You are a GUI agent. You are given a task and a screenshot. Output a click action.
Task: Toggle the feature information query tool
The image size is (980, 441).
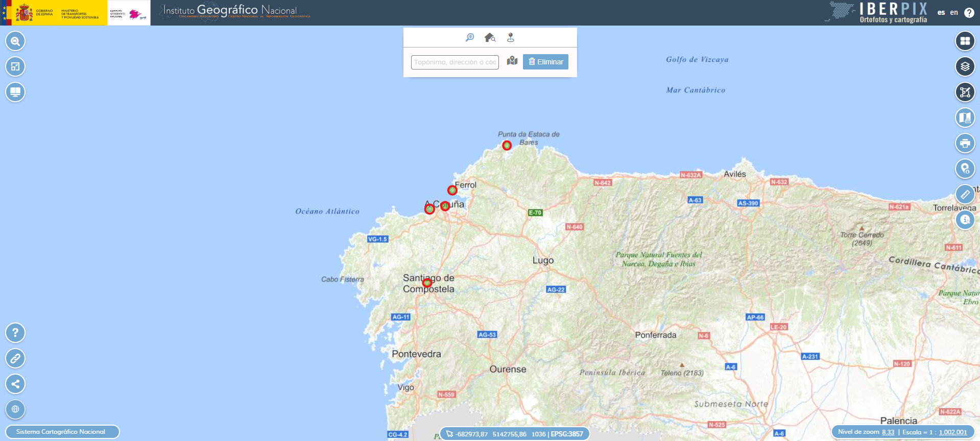pyautogui.click(x=965, y=220)
